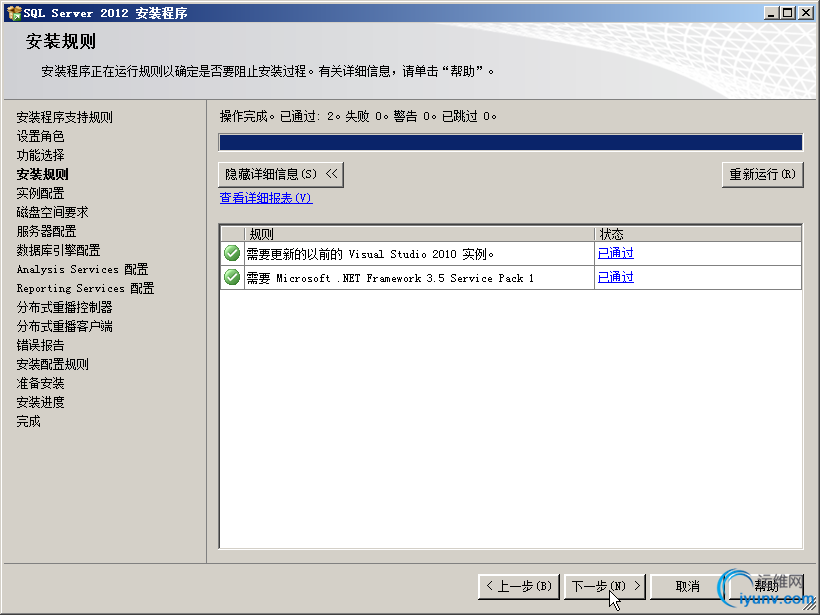Select 分布式重播控制器 step
Screen dimensions: 820x615
[64, 308]
